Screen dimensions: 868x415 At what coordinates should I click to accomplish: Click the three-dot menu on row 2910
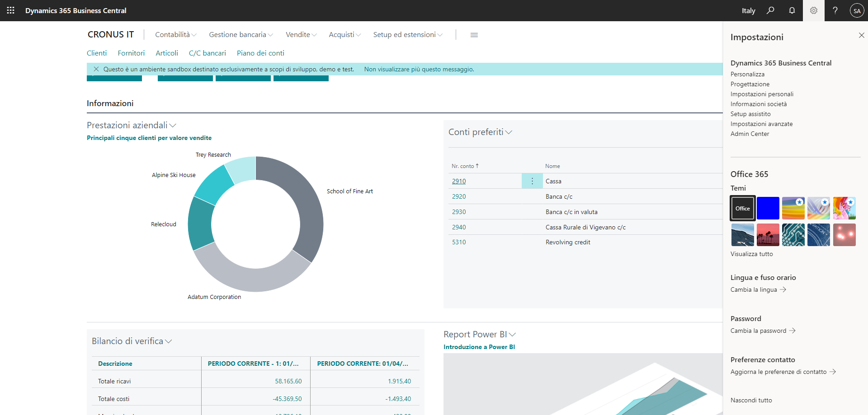point(532,181)
